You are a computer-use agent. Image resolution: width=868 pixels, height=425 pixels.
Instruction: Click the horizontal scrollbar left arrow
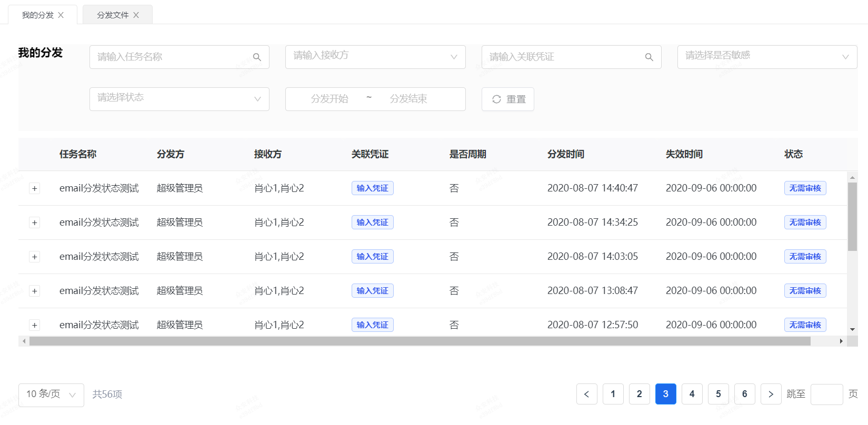tap(24, 341)
